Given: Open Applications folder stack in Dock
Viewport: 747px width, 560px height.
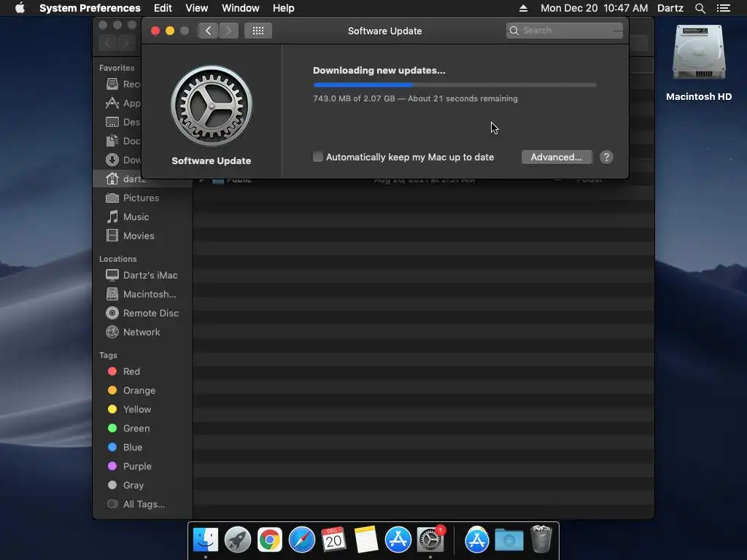Looking at the screenshot, I should pos(477,540).
